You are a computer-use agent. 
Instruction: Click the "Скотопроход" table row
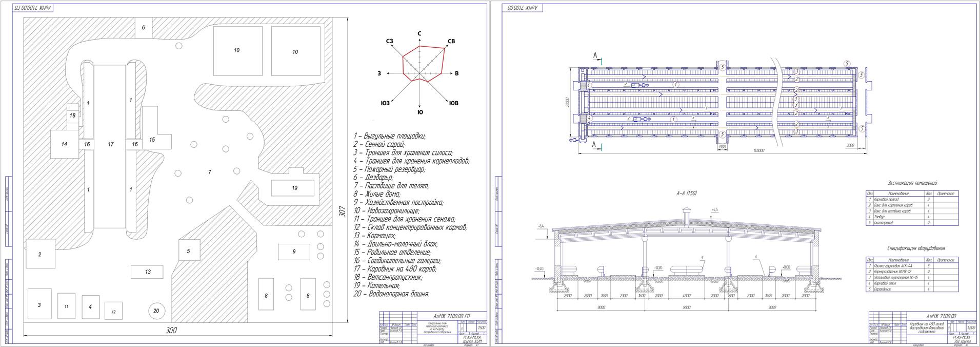click(x=912, y=223)
